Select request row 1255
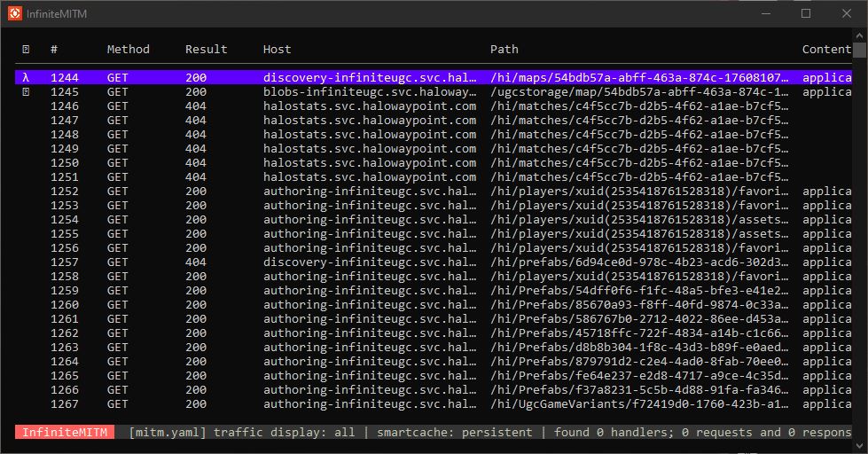Image resolution: width=868 pixels, height=454 pixels. point(434,233)
